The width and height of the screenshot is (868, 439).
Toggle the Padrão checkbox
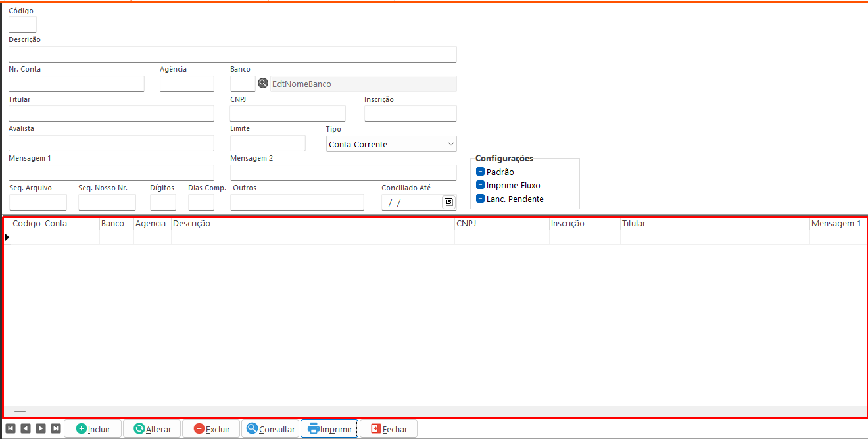click(x=480, y=172)
